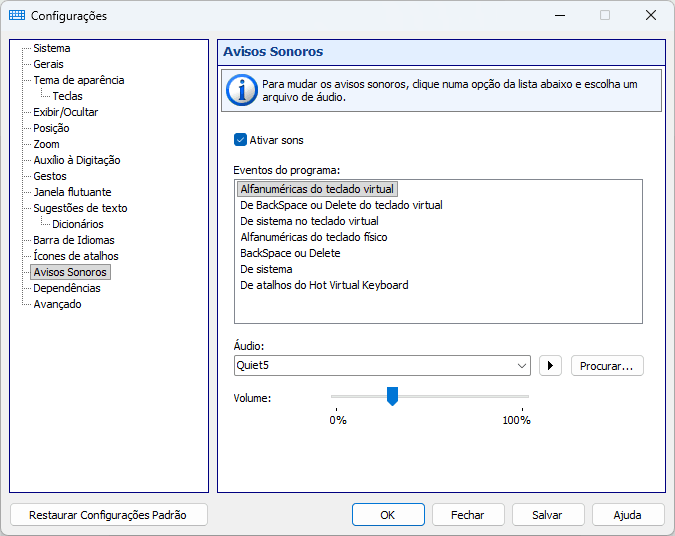Open the Áudio dropdown list

(522, 366)
